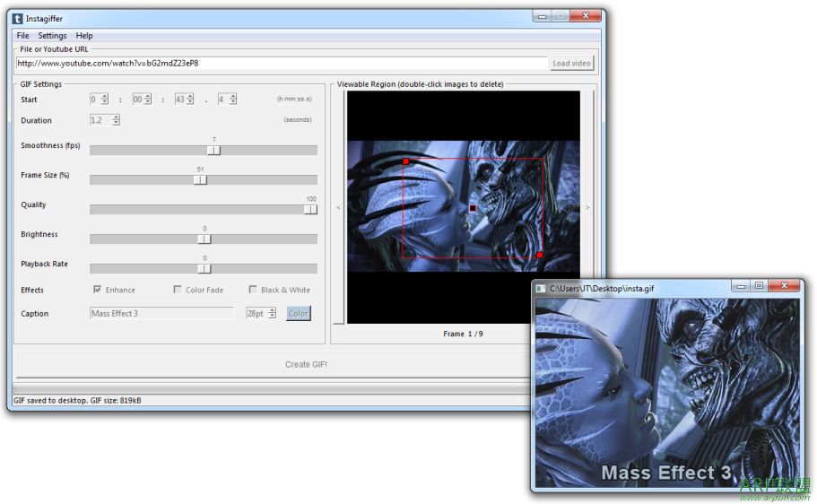Click the Instagiffer app icon in title bar
This screenshot has height=504, width=817.
pos(19,18)
